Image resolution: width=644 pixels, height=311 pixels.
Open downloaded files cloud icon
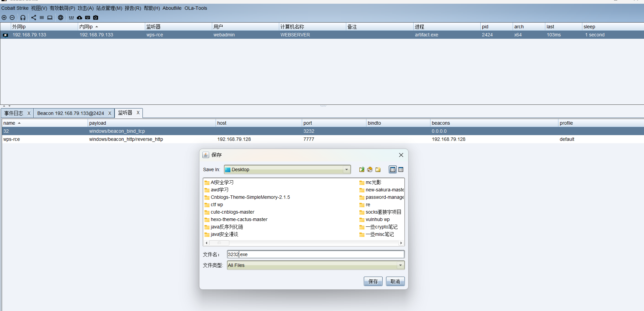79,18
